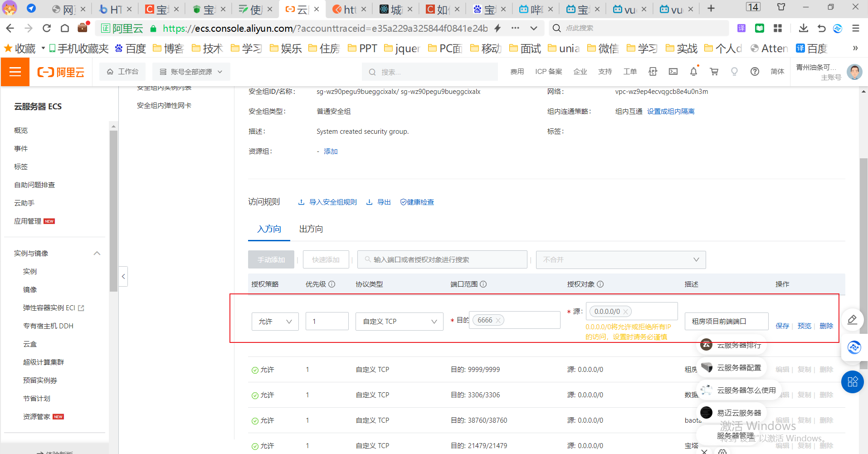868x454 pixels.
Task: Open the 企业 menu
Action: [x=580, y=72]
